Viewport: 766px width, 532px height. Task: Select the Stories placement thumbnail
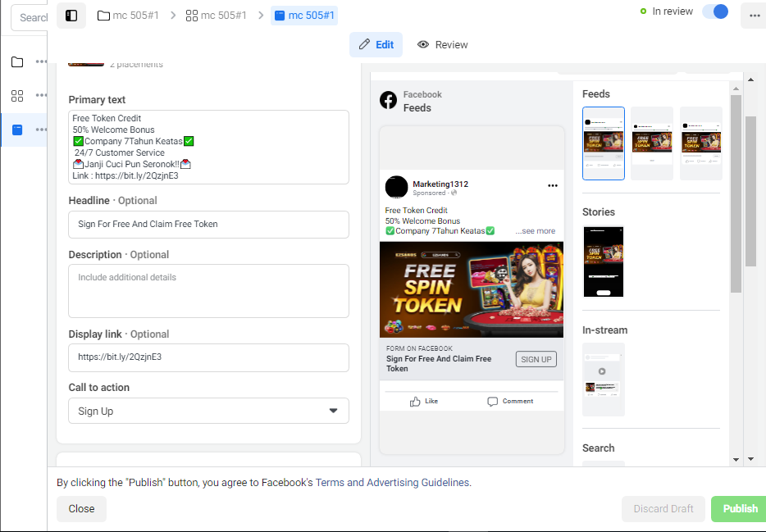coord(604,261)
